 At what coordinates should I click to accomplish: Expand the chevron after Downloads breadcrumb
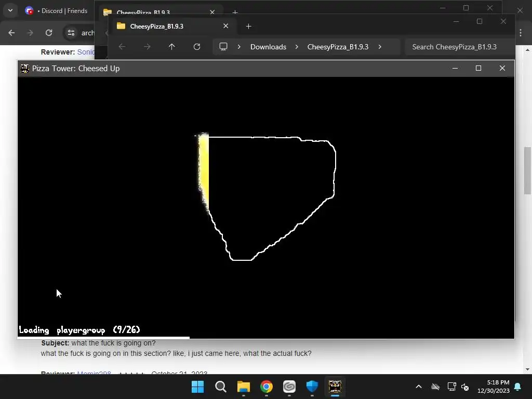pos(297,47)
